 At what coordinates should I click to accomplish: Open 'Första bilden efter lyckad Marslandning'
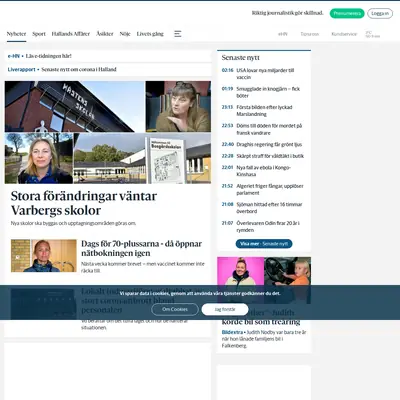pos(264,111)
